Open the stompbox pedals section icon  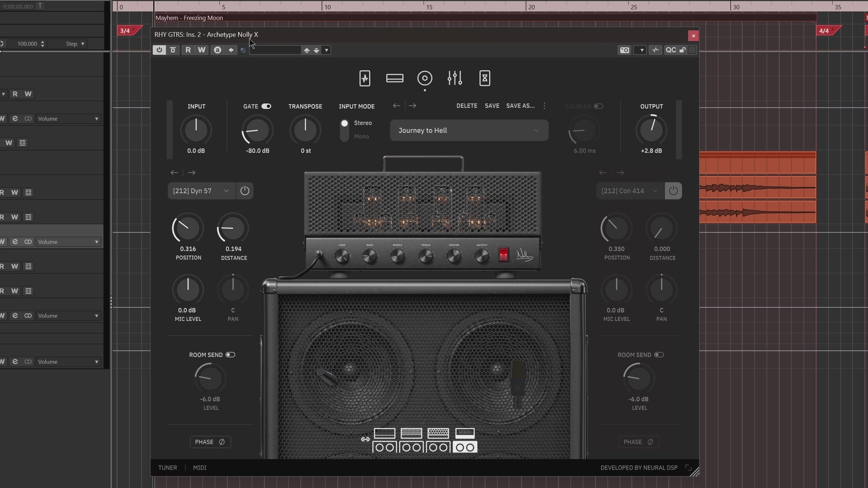[365, 78]
